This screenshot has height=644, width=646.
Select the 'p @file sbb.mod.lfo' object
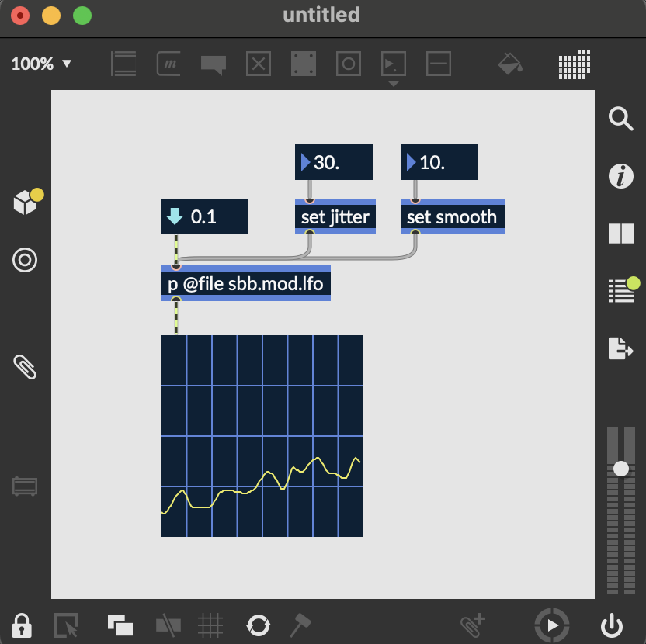click(x=245, y=285)
